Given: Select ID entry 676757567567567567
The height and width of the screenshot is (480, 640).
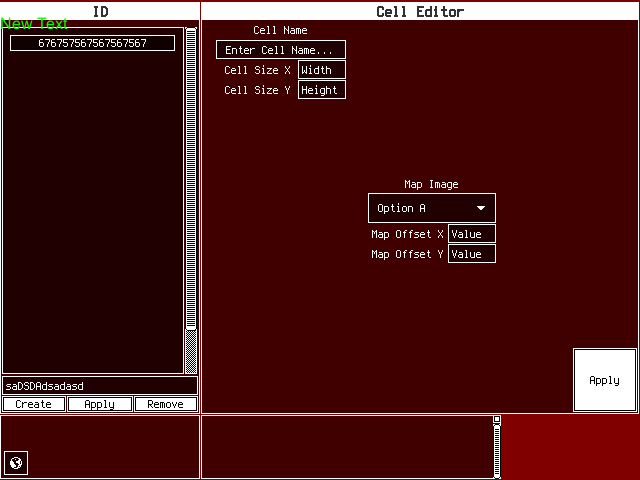Looking at the screenshot, I should pos(92,43).
